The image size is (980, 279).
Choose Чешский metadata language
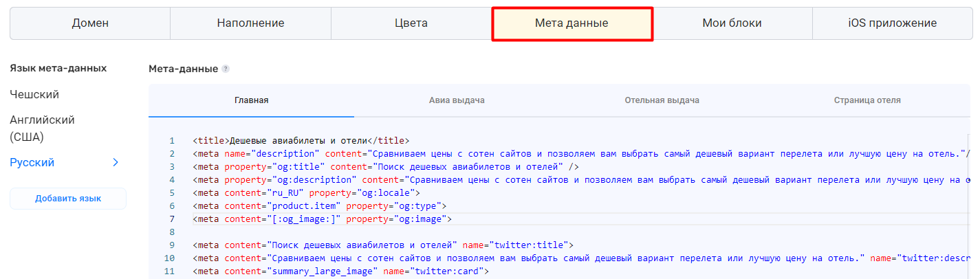[34, 94]
